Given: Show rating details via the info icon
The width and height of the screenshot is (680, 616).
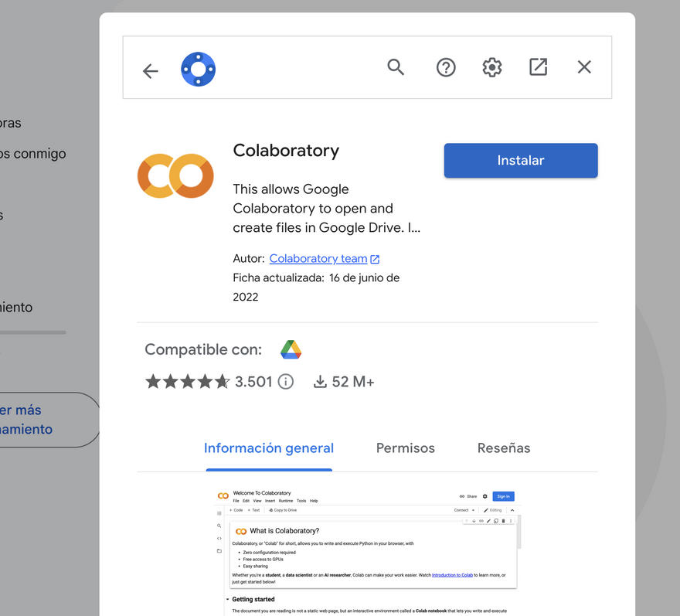Looking at the screenshot, I should pos(286,382).
